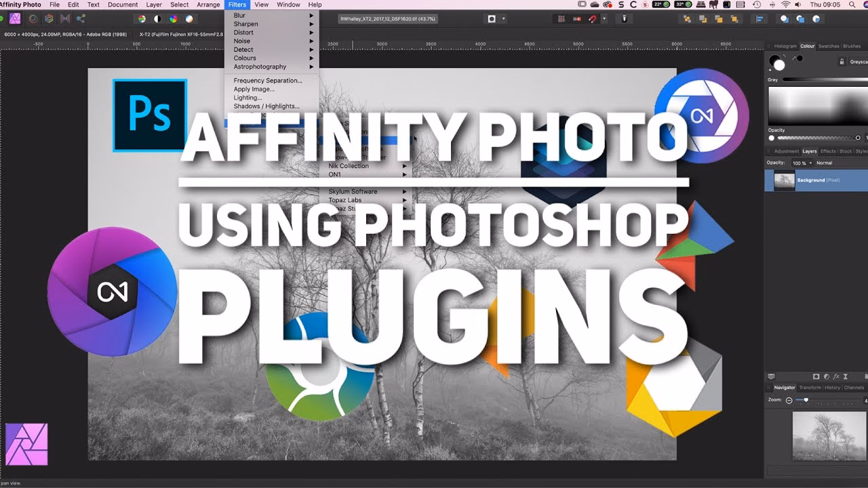
Task: Select the Assistant icon in the toolbar
Action: [624, 19]
